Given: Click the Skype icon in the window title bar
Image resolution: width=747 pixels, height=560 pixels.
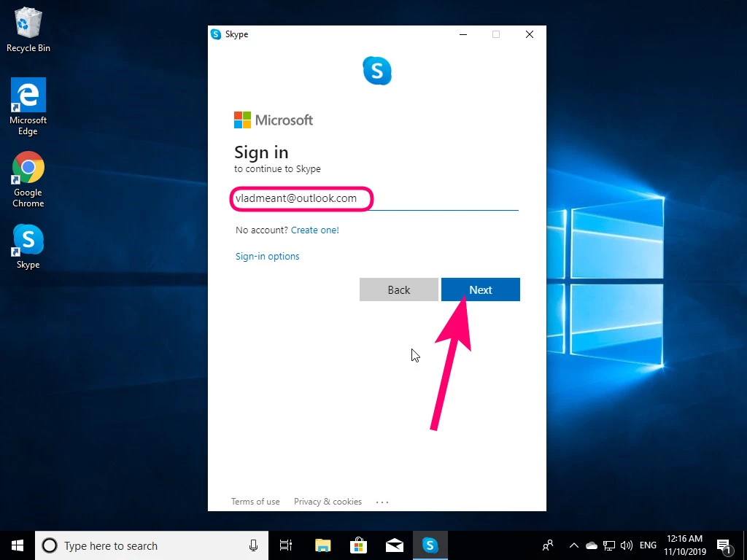Looking at the screenshot, I should coord(216,34).
